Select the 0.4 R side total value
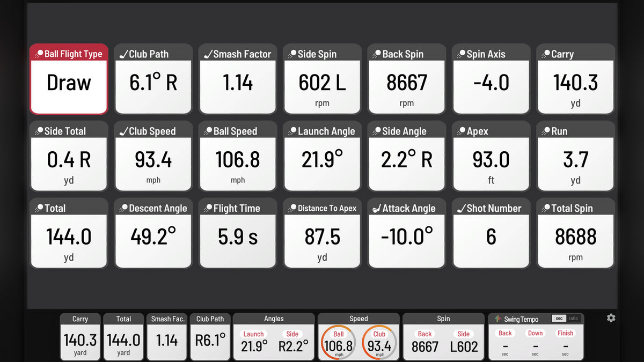 click(x=69, y=160)
